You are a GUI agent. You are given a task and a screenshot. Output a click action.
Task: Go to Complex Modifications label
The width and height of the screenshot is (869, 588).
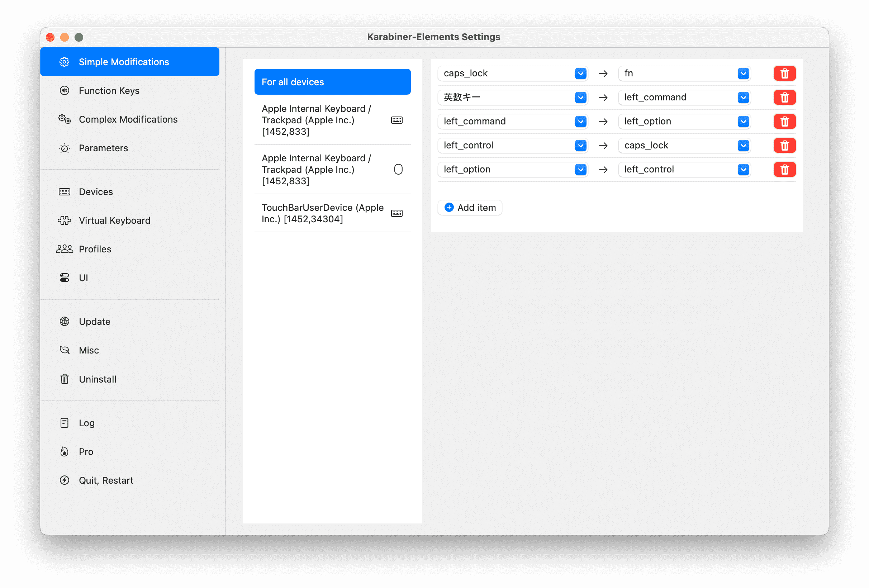(x=128, y=119)
